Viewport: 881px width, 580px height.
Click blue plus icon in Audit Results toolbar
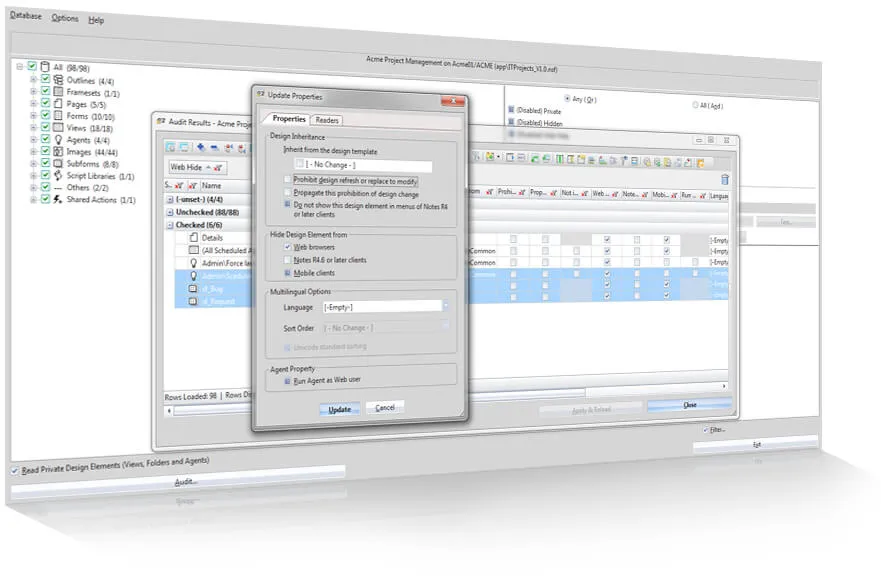click(x=201, y=147)
